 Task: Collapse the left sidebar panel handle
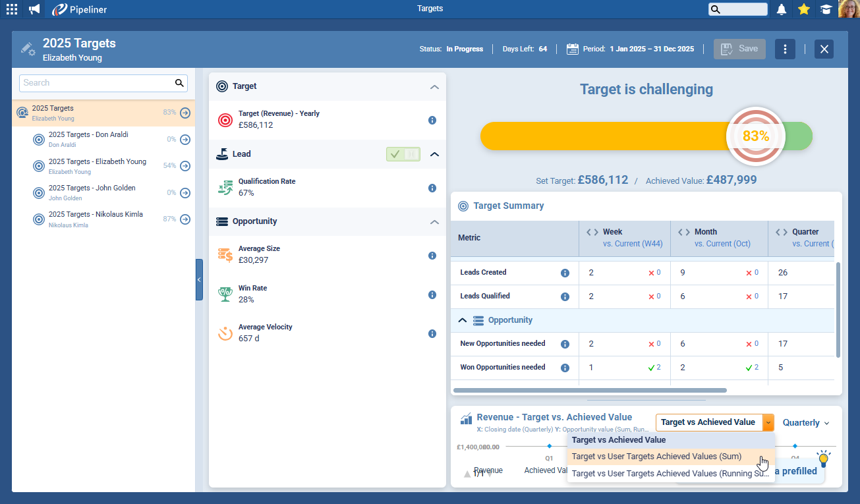pos(199,279)
